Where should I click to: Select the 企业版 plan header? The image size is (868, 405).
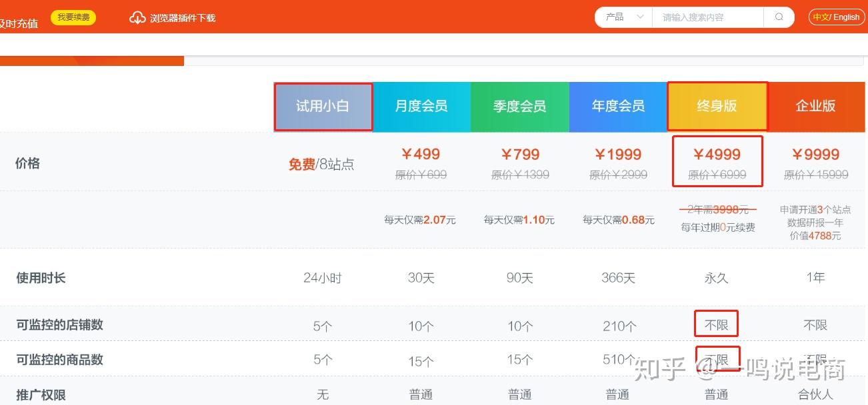[x=816, y=107]
